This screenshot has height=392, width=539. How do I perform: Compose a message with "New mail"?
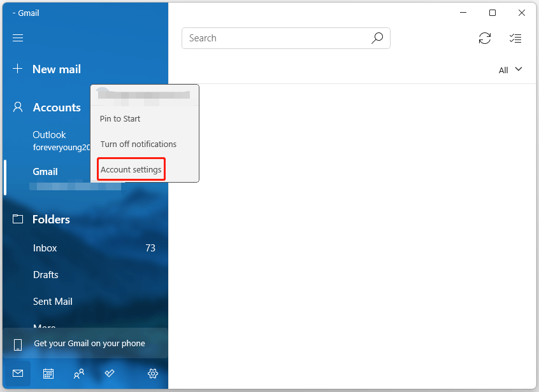coord(57,69)
